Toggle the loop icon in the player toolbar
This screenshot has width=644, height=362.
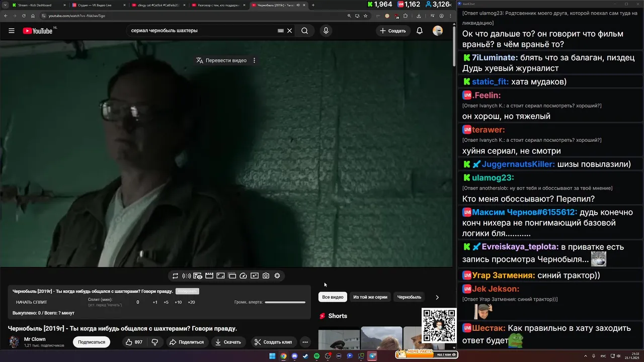click(175, 276)
